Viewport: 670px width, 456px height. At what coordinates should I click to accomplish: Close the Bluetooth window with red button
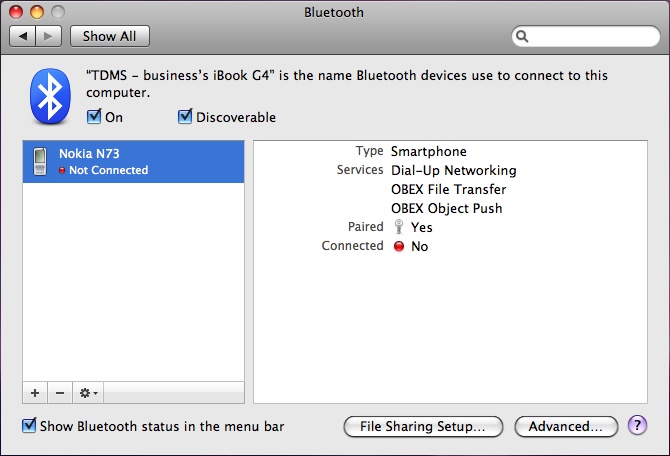[16, 12]
